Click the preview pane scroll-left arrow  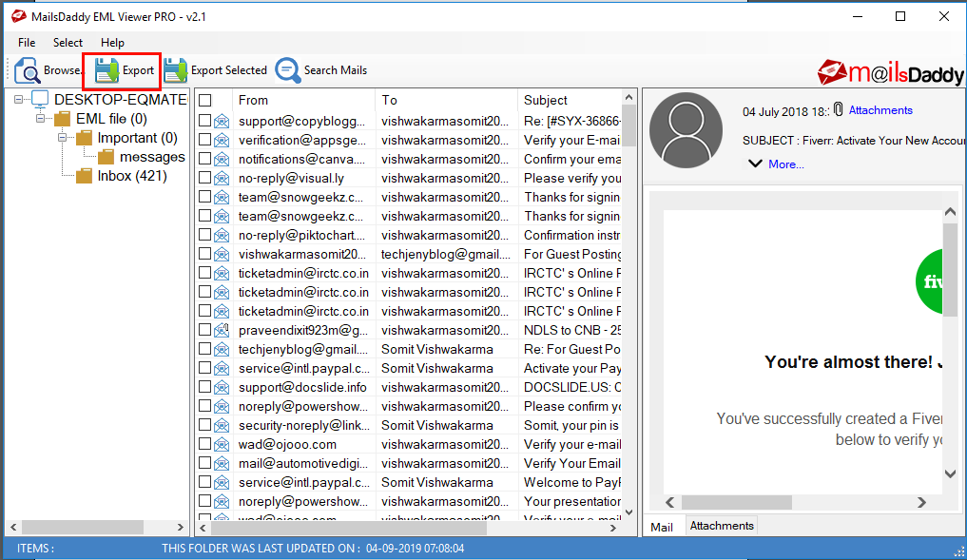pyautogui.click(x=670, y=503)
